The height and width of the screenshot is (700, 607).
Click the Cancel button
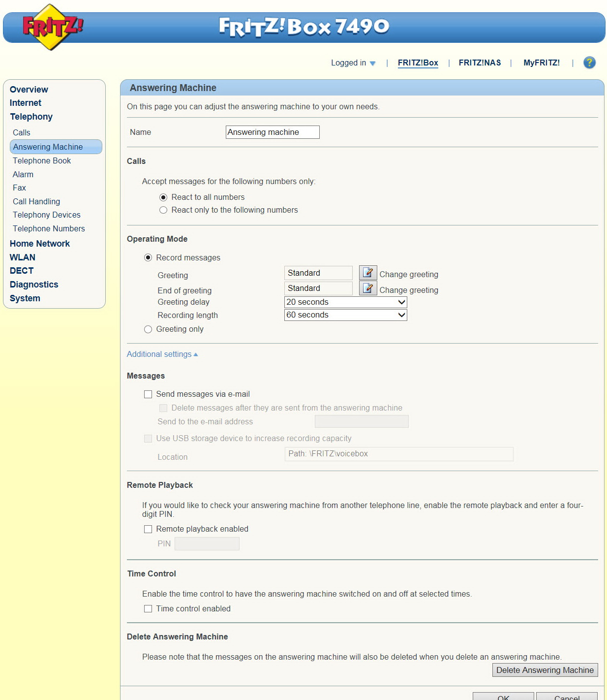point(567,696)
